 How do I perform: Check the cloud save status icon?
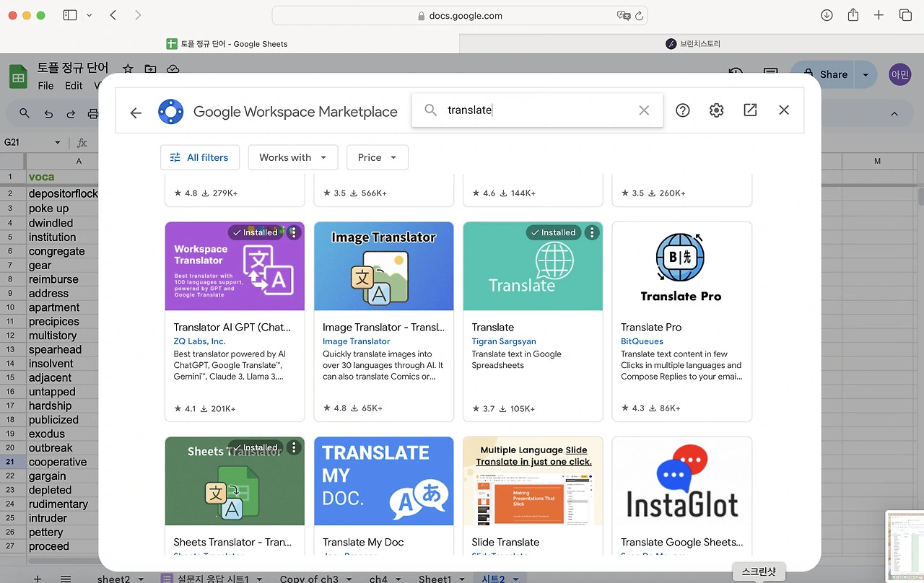(x=173, y=69)
